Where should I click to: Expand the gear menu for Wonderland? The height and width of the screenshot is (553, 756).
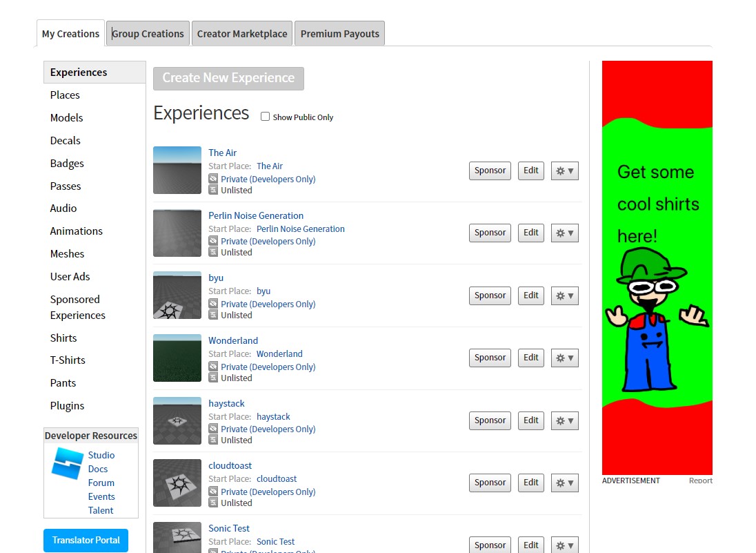[x=565, y=358]
